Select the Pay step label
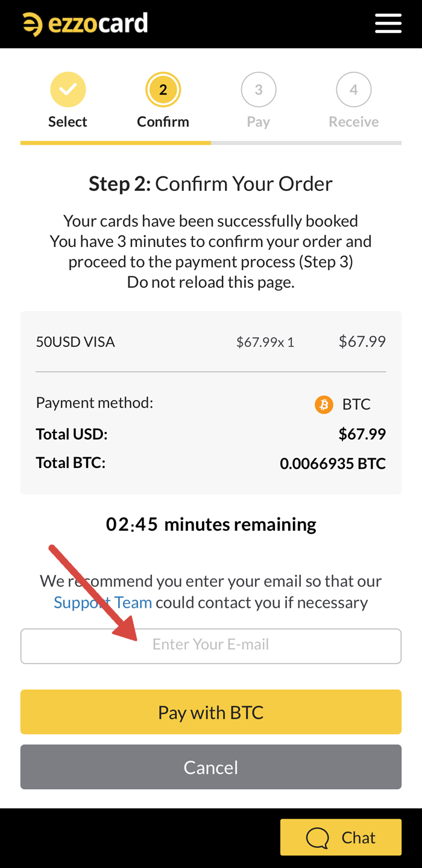Viewport: 422px width, 868px height. tap(258, 122)
